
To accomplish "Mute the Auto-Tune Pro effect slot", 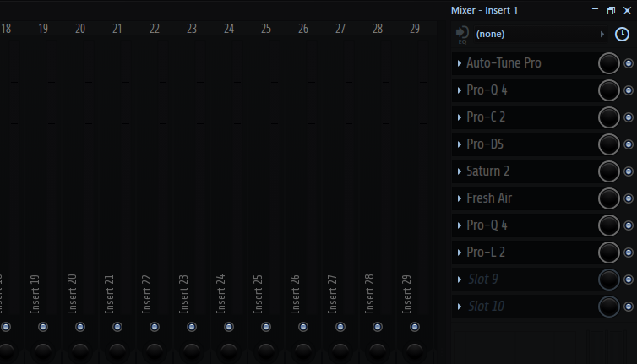I will point(629,63).
